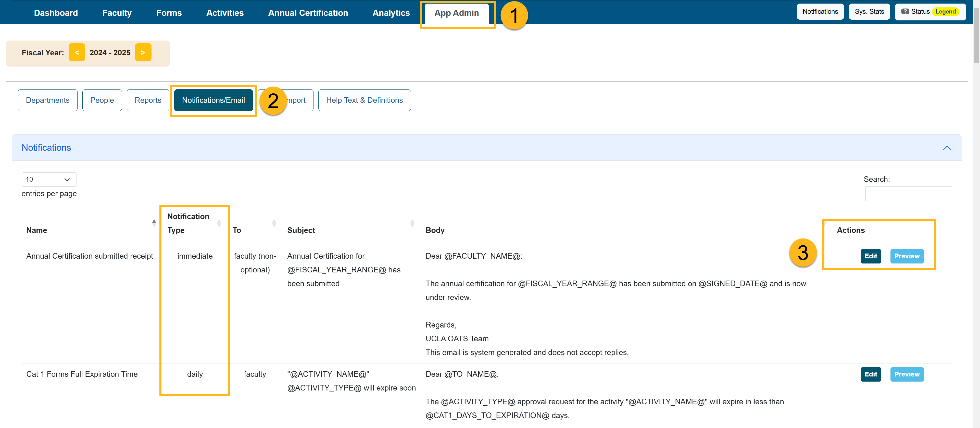
Task: Click the Body column header
Action: point(435,230)
